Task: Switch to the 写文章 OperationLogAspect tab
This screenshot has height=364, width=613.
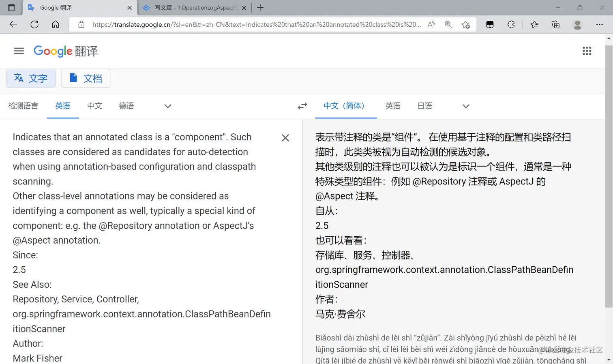Action: coord(195,8)
